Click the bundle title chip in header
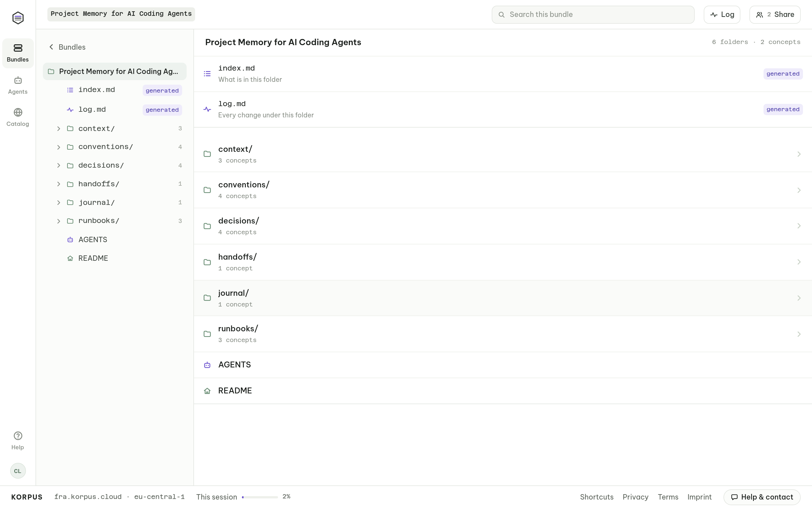 tap(121, 14)
